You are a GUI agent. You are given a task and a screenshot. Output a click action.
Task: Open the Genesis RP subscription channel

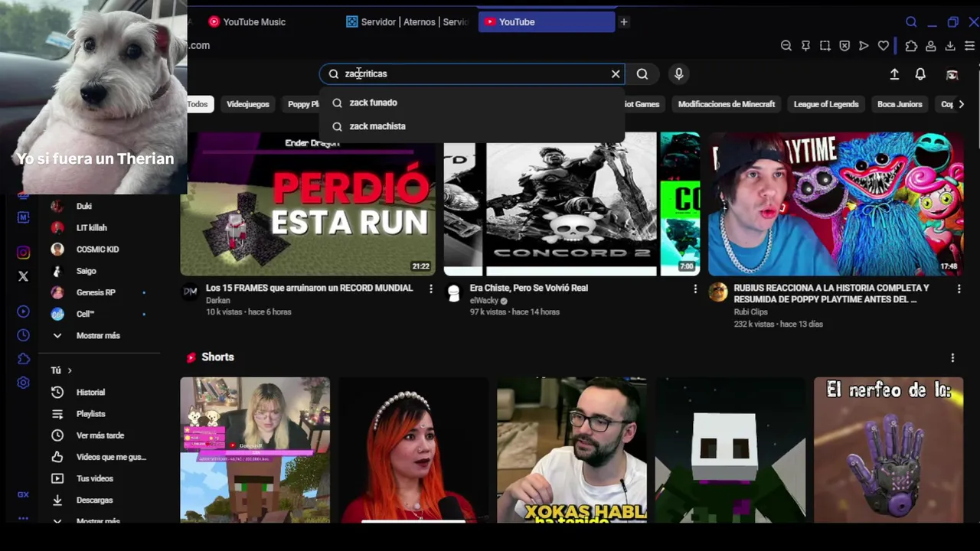click(96, 292)
